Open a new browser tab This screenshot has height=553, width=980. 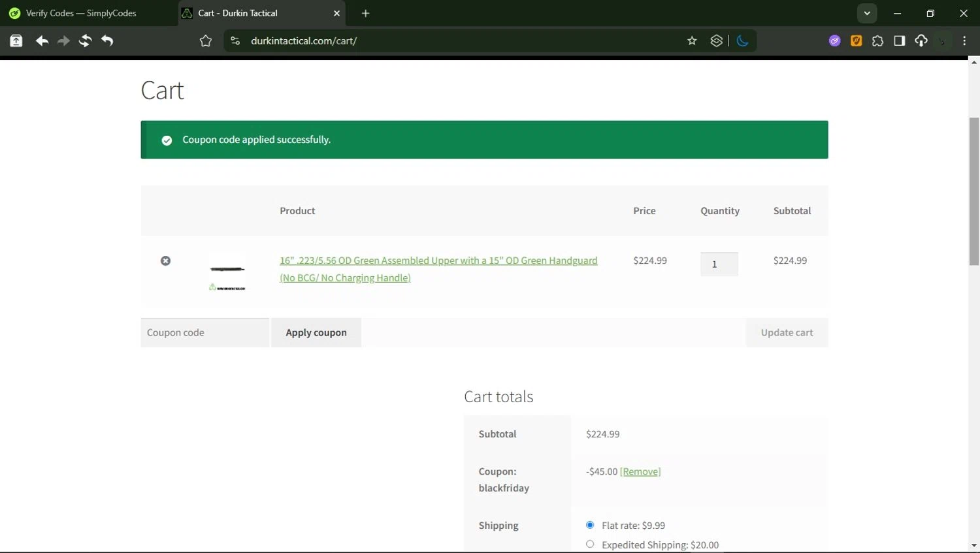(x=366, y=13)
